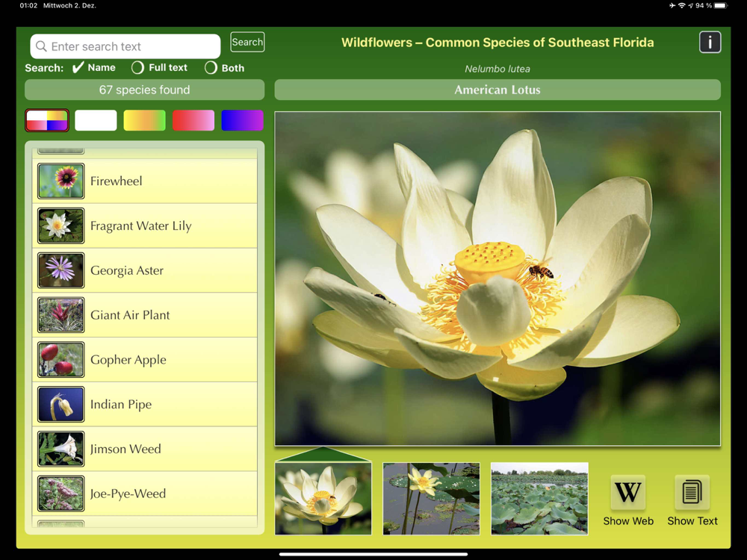Select the Fragrant Water Lily thumbnail icon
Image resolution: width=747 pixels, height=560 pixels.
click(x=61, y=225)
